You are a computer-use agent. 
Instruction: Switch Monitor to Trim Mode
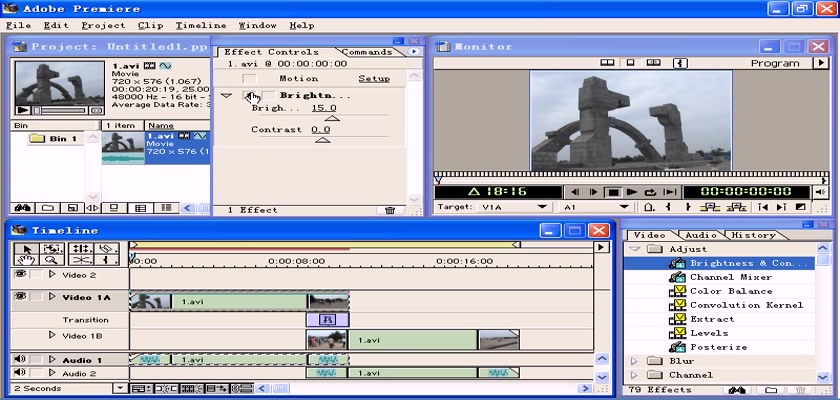pyautogui.click(x=653, y=63)
